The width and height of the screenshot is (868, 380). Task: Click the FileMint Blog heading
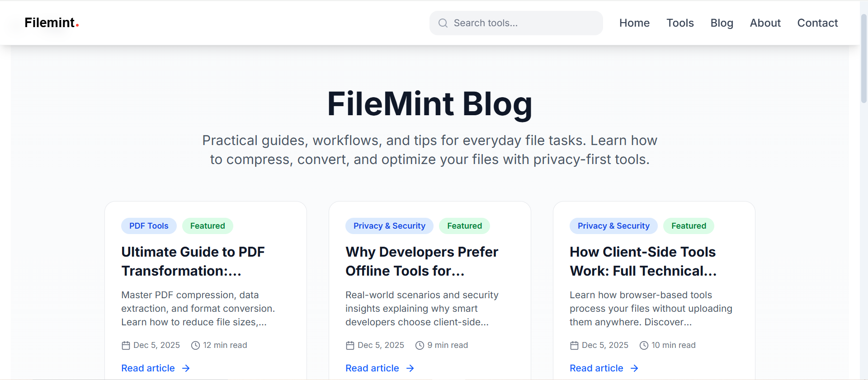tap(429, 104)
